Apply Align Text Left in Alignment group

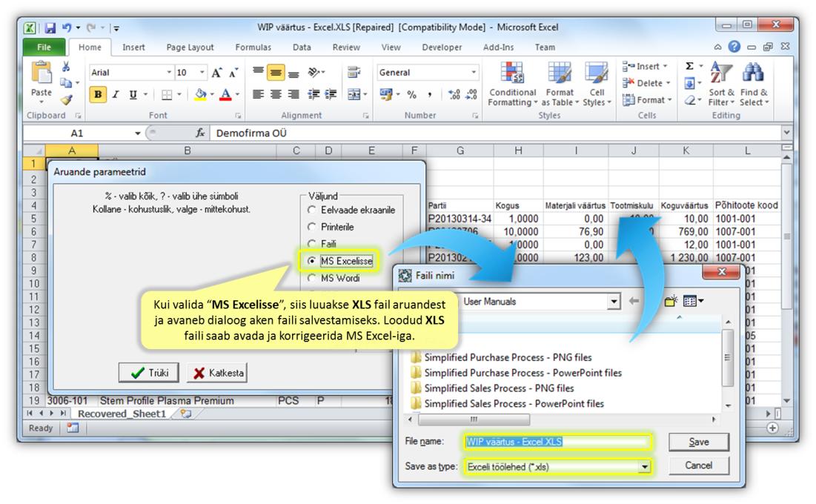258,94
